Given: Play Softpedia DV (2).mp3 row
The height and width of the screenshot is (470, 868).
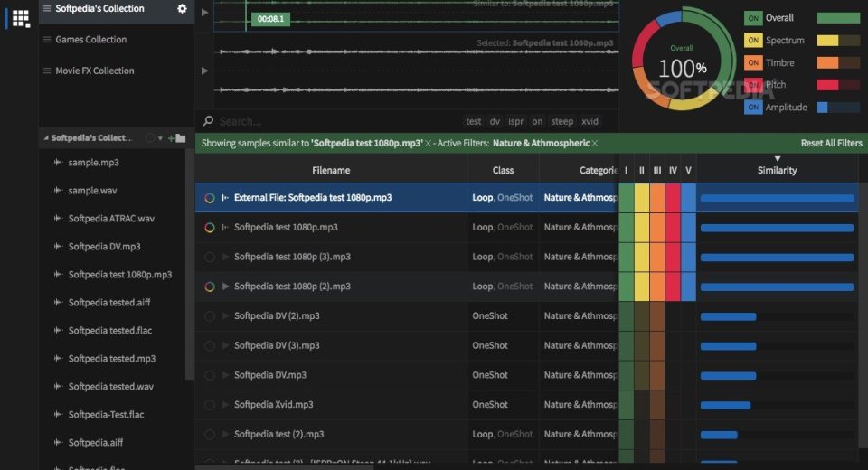Looking at the screenshot, I should pyautogui.click(x=225, y=315).
